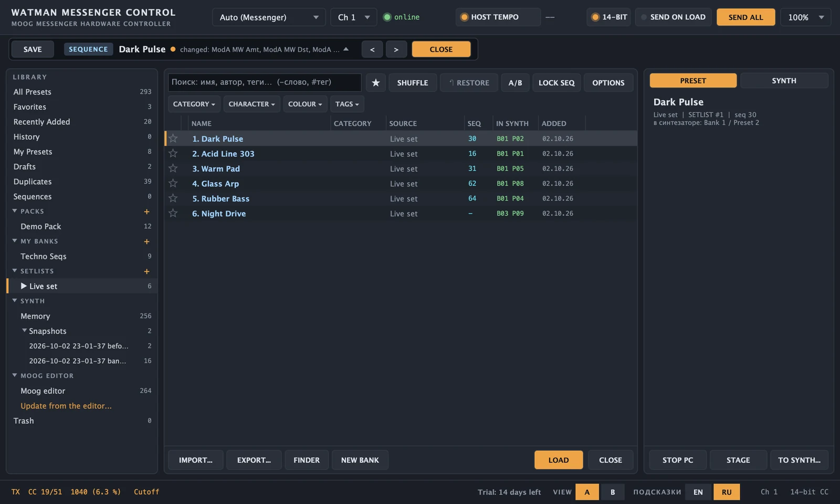
Task: Click the Send All button
Action: [x=745, y=17]
